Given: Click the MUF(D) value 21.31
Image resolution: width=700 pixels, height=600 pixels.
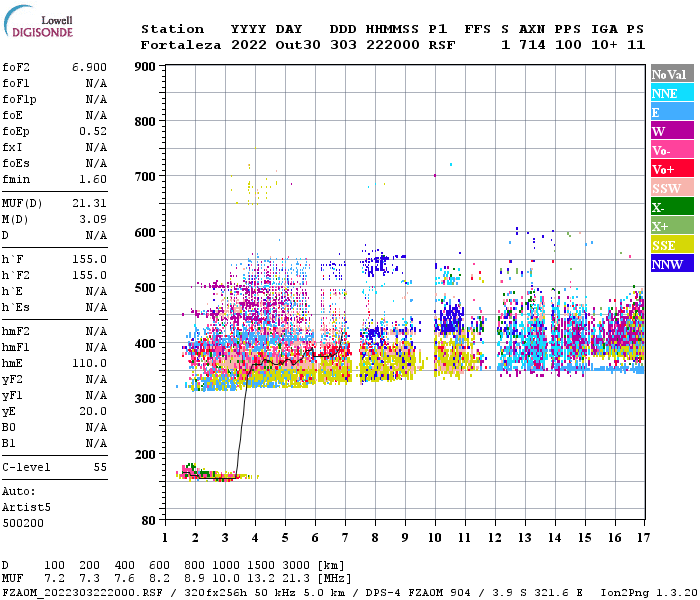Looking at the screenshot, I should (x=89, y=204).
